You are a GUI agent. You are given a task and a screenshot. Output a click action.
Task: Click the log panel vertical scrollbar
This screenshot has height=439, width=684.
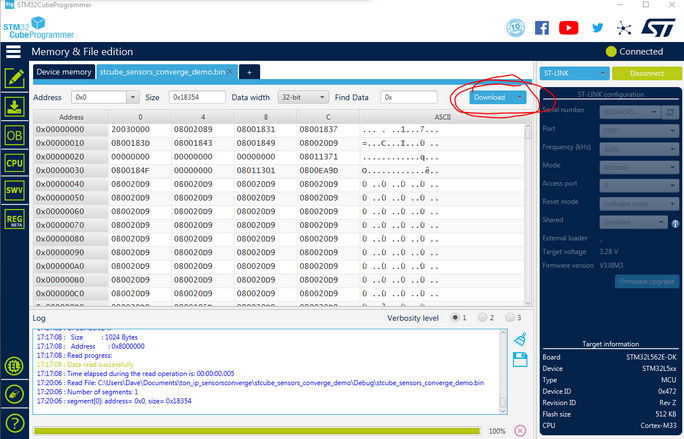click(x=503, y=371)
